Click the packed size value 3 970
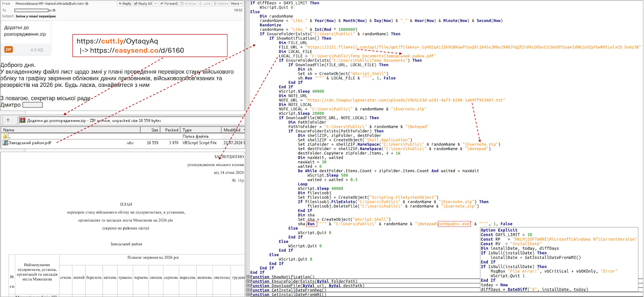Image resolution: width=644 pixels, height=297 pixels. [173, 143]
